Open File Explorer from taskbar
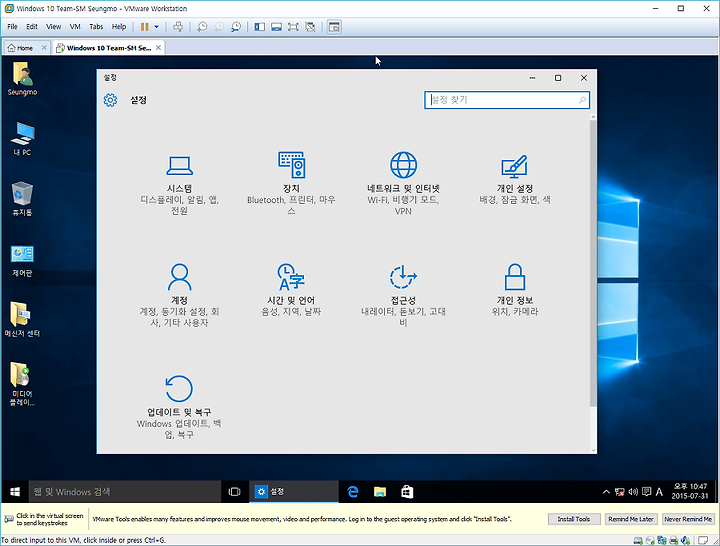 [x=380, y=492]
